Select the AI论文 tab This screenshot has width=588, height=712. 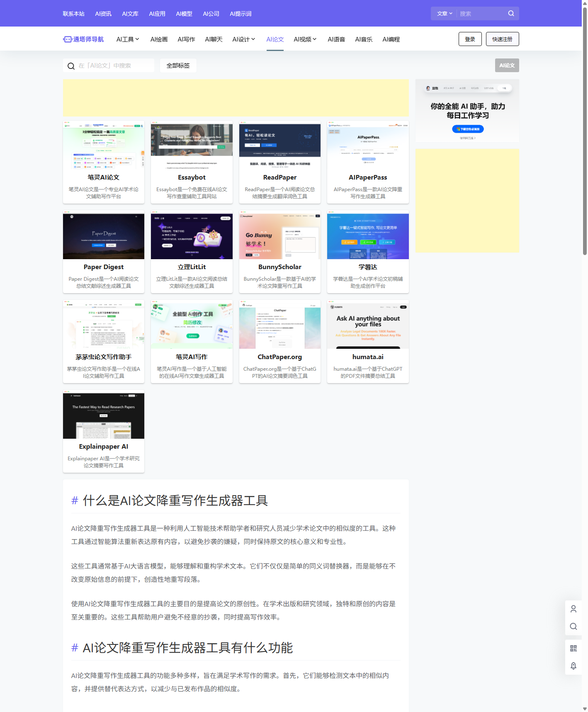pos(275,39)
